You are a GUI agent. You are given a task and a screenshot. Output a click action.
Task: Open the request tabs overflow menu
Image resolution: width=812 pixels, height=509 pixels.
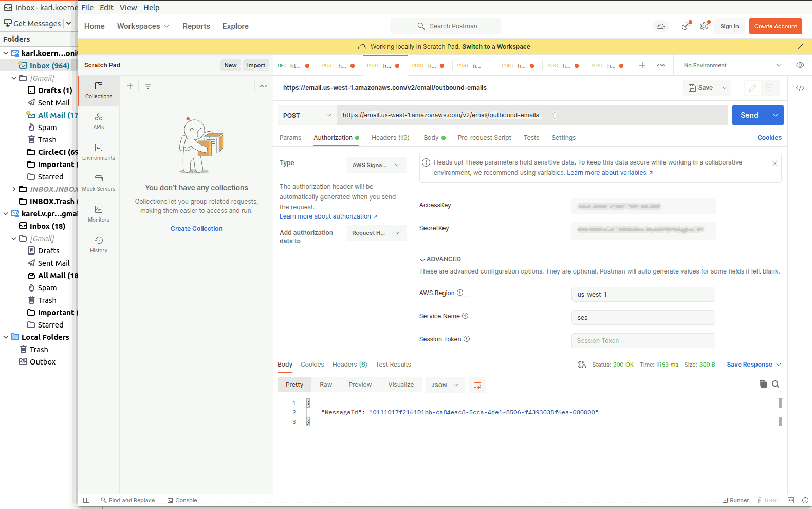tap(661, 65)
